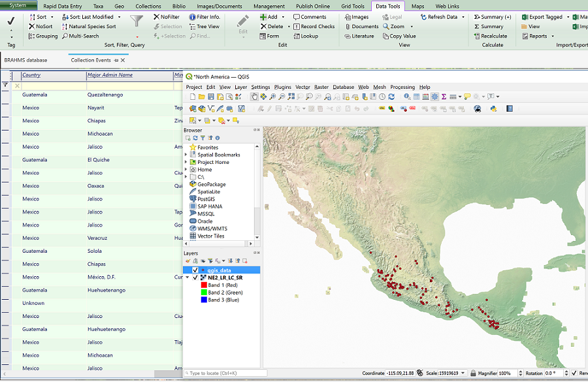Select the PostGIS browser item
The height and width of the screenshot is (382, 588).
coord(203,199)
